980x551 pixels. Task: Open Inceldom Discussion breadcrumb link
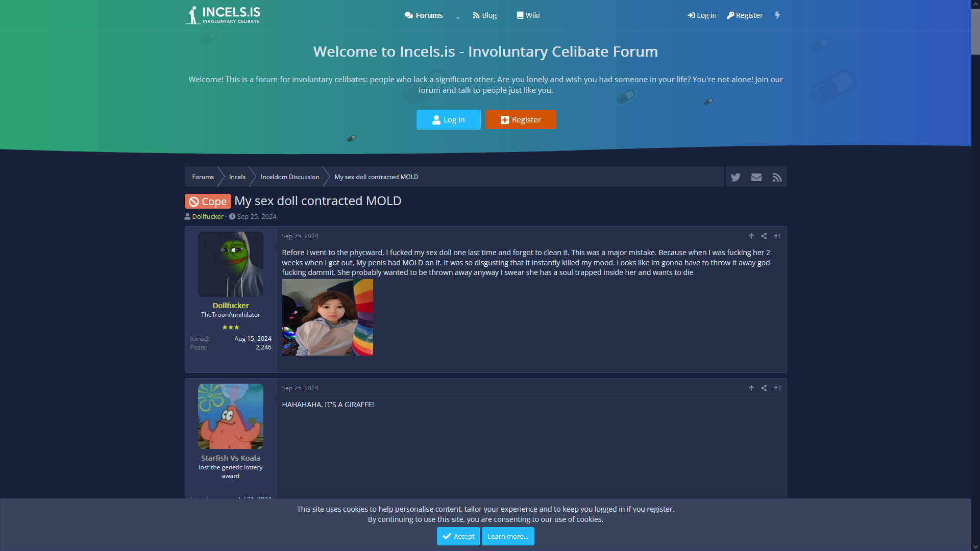point(289,177)
